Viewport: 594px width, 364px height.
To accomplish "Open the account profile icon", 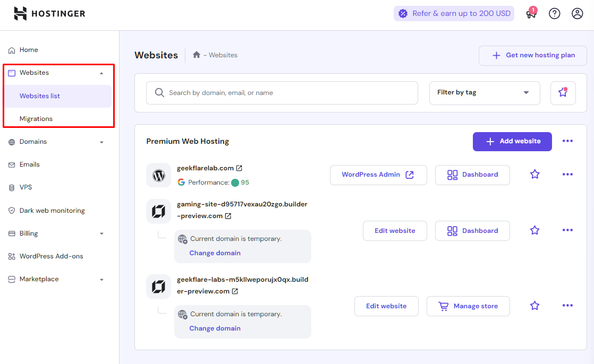I will pos(577,13).
